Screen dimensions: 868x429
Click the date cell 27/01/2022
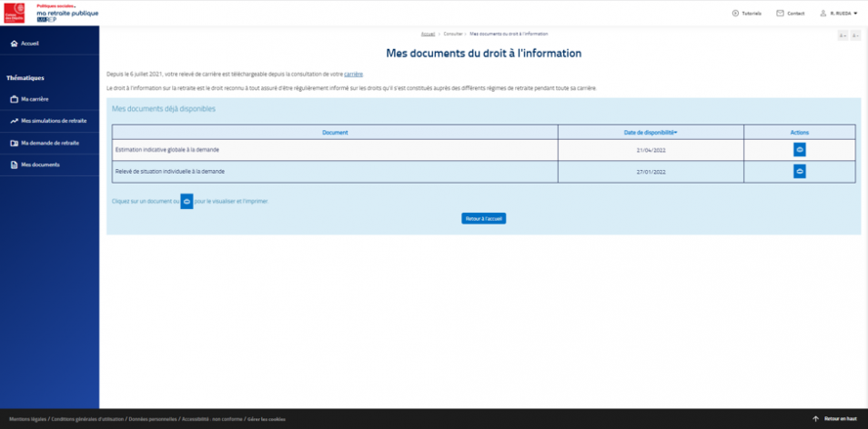[x=651, y=172]
